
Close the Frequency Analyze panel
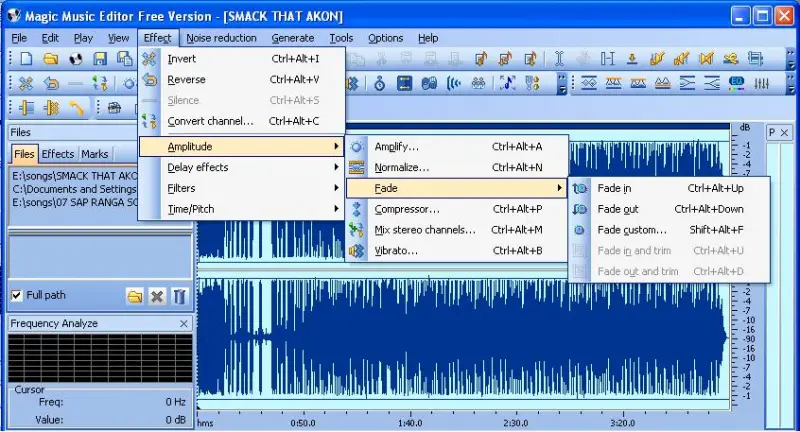[184, 324]
